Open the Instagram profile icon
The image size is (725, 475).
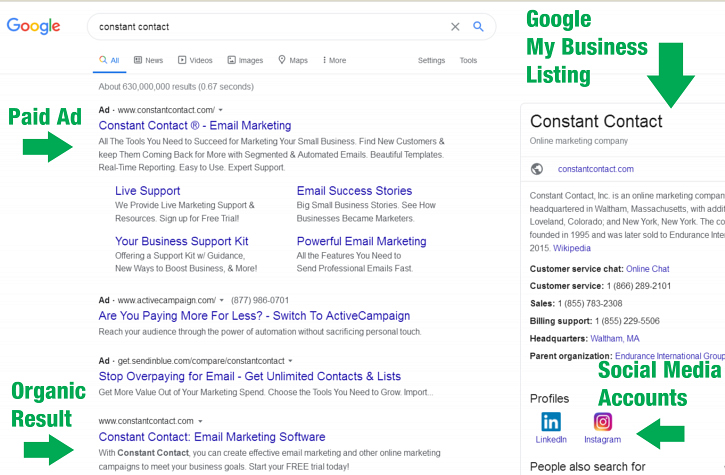603,422
